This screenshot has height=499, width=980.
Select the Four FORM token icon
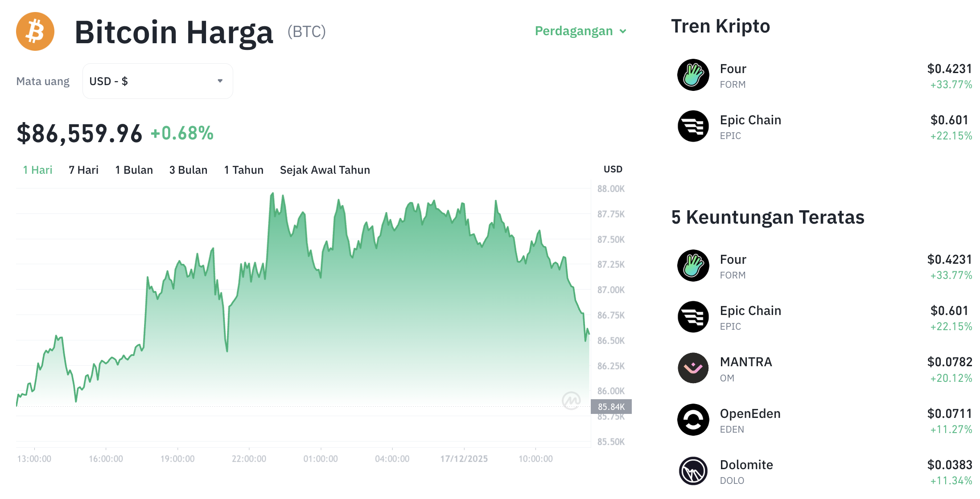(693, 75)
